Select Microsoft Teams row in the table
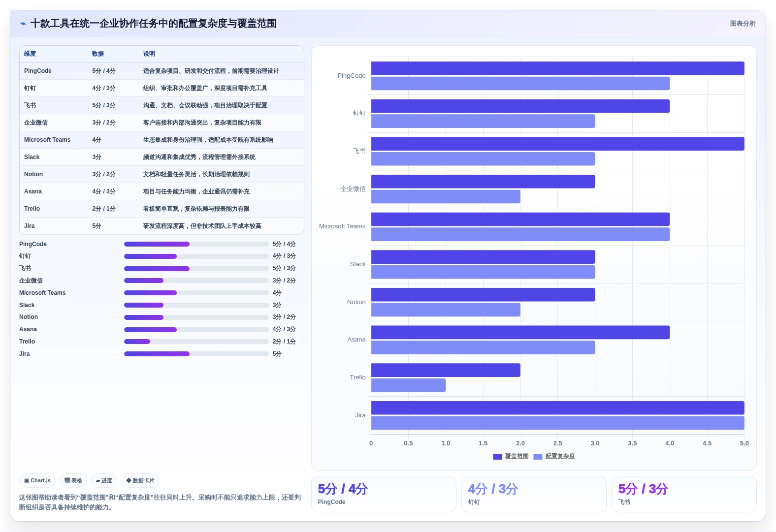 [x=162, y=140]
